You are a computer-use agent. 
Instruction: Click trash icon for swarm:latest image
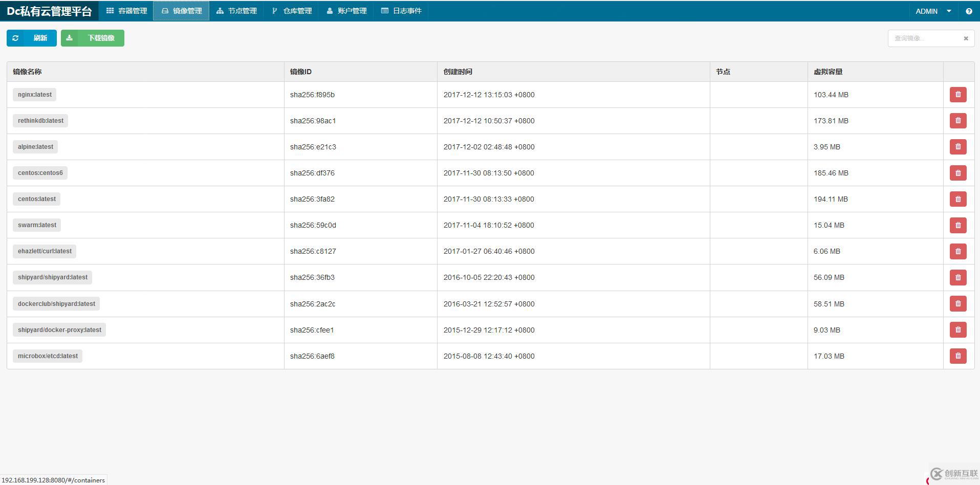tap(957, 225)
